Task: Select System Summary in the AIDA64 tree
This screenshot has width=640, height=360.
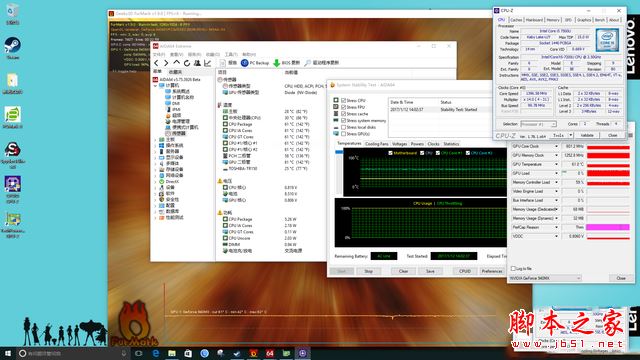Action: coord(177,91)
